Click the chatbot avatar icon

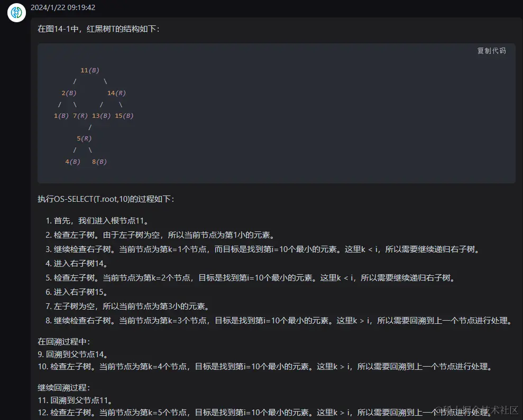click(16, 13)
